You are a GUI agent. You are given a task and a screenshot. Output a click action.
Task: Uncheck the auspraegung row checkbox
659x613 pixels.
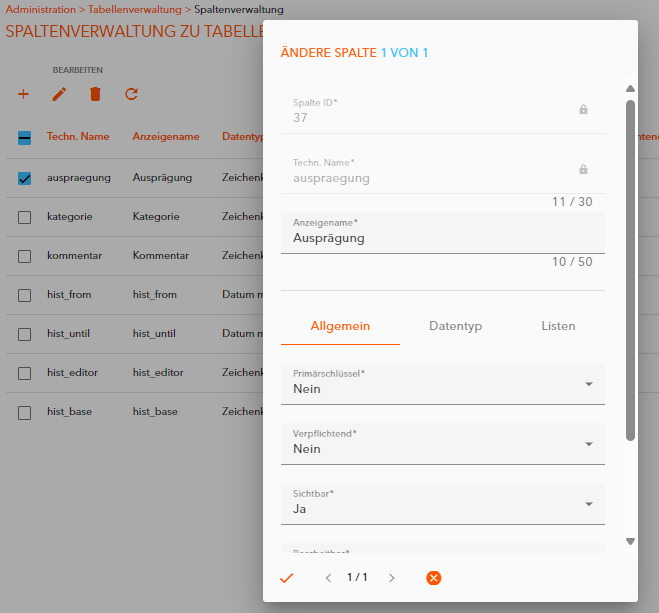click(25, 178)
